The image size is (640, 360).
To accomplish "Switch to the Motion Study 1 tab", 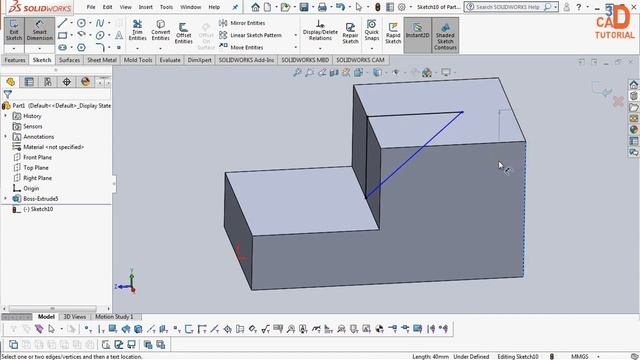I will (x=114, y=317).
